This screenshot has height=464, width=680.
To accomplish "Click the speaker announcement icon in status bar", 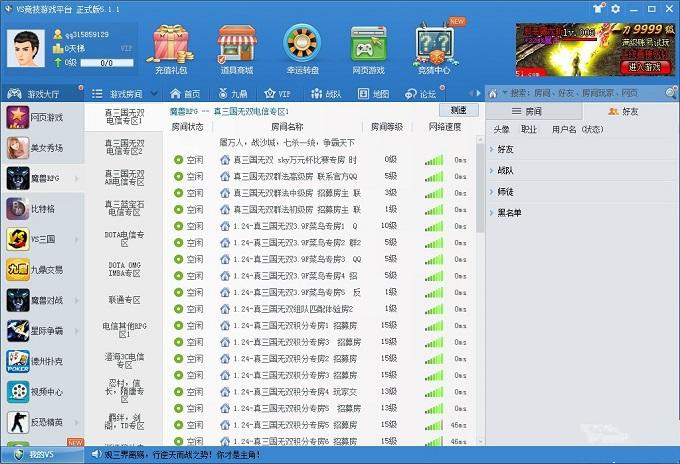I will [96, 454].
